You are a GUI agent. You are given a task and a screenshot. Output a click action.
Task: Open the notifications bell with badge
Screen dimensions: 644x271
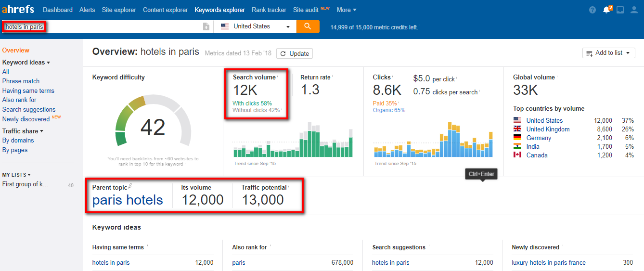pos(606,10)
